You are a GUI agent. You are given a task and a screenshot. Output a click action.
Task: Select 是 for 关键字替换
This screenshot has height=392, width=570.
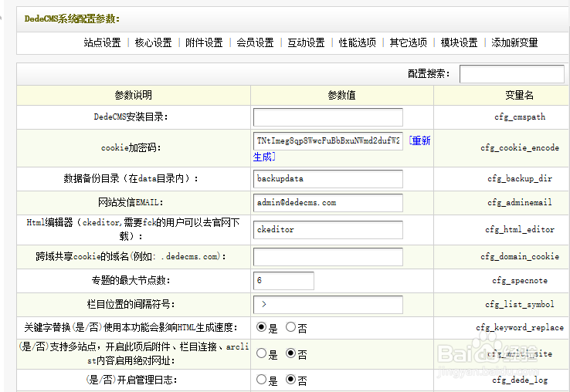coord(261,327)
